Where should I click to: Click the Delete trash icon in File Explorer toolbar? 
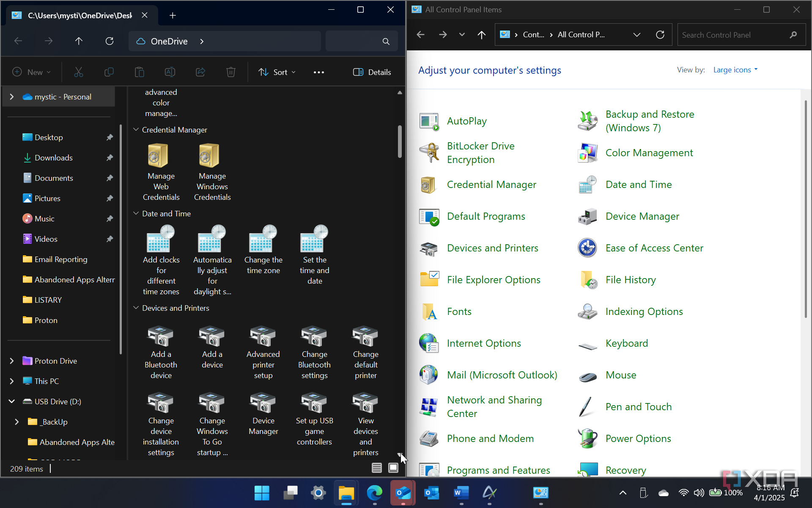click(x=231, y=72)
